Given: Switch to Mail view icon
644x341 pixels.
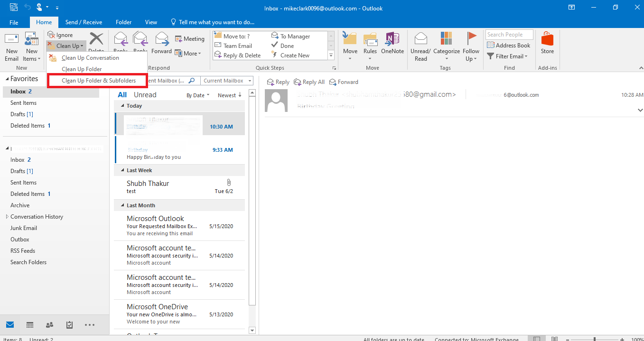Looking at the screenshot, I should pyautogui.click(x=10, y=325).
